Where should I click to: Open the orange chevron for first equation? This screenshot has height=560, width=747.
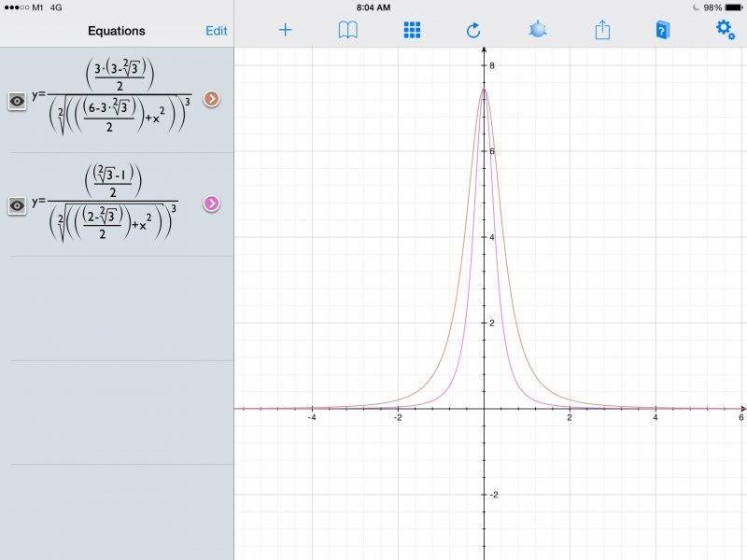point(212,99)
